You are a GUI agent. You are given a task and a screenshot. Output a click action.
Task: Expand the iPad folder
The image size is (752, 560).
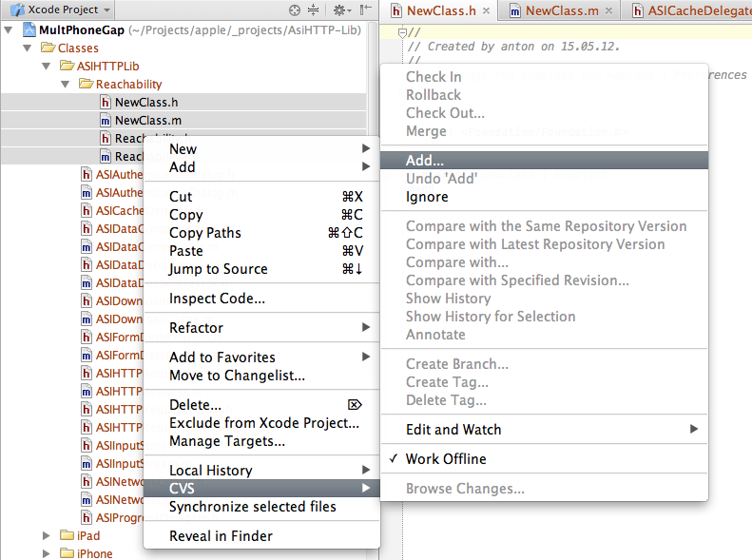pos(48,536)
